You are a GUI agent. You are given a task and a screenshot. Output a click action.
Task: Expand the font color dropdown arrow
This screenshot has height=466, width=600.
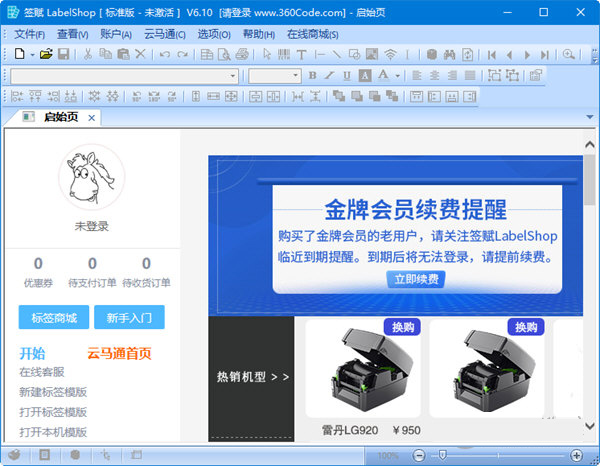tap(397, 76)
